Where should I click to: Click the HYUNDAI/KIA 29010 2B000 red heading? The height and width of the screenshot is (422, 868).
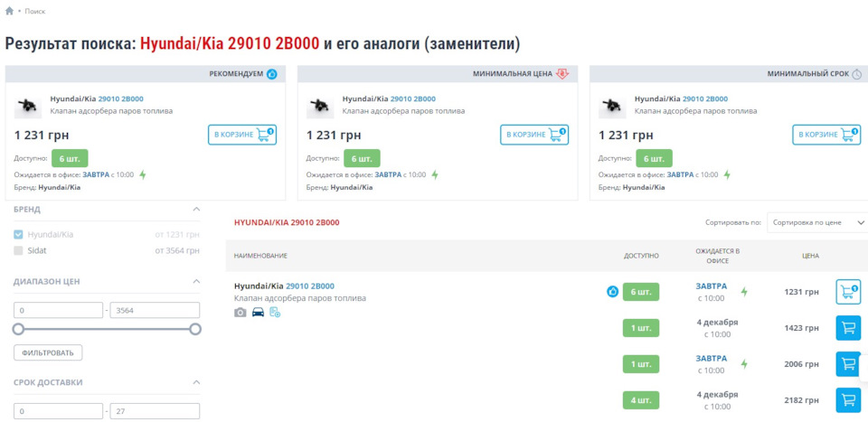(287, 222)
